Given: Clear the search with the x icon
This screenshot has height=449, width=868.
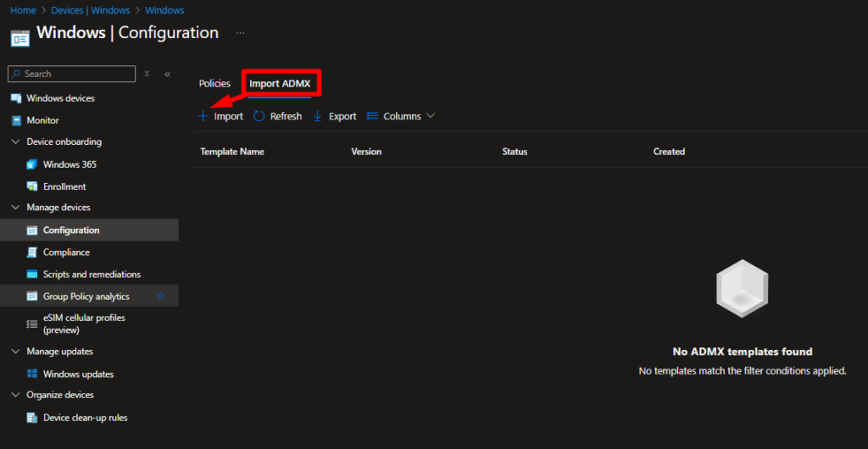Looking at the screenshot, I should [147, 74].
